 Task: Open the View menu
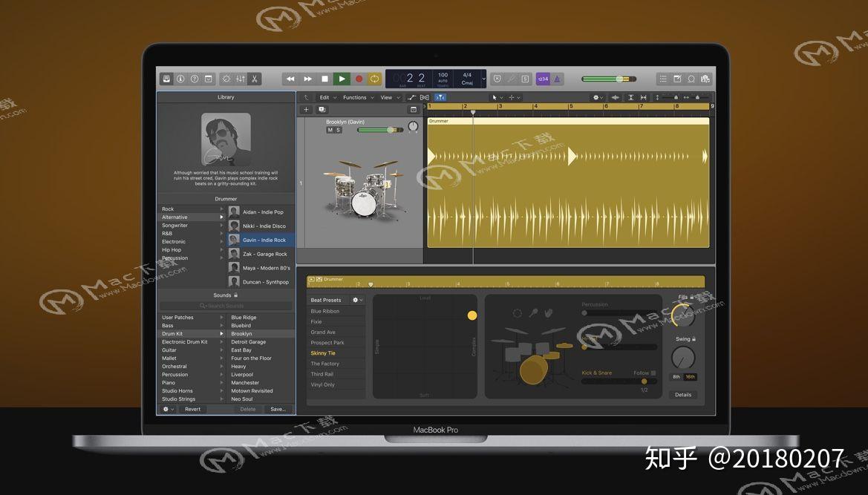[389, 97]
